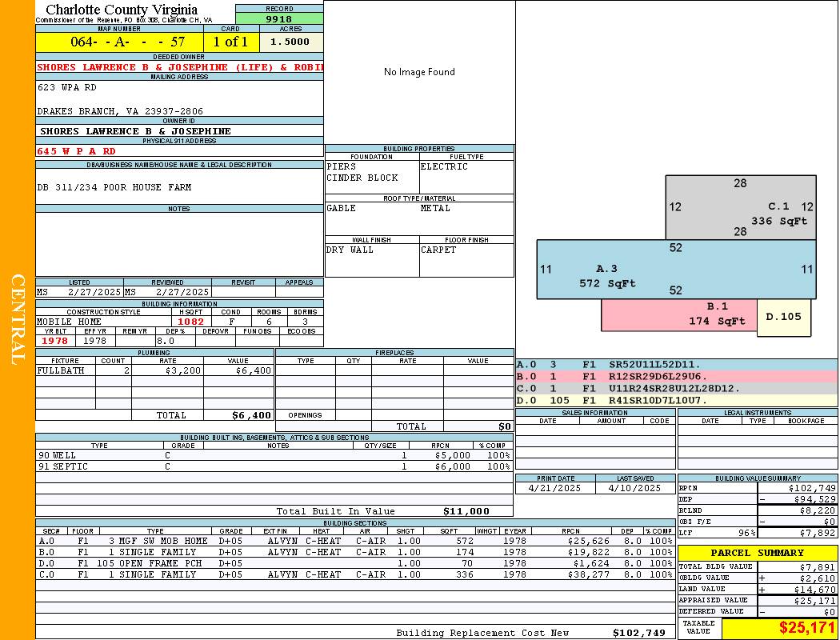Click floor finish CARPET

[x=438, y=250]
